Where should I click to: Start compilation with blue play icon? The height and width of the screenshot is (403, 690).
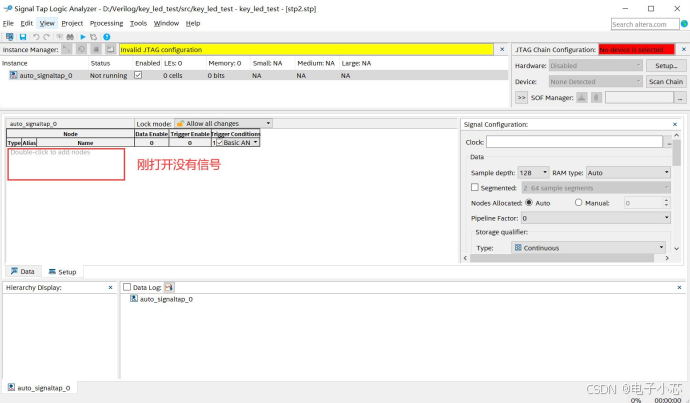coord(83,37)
